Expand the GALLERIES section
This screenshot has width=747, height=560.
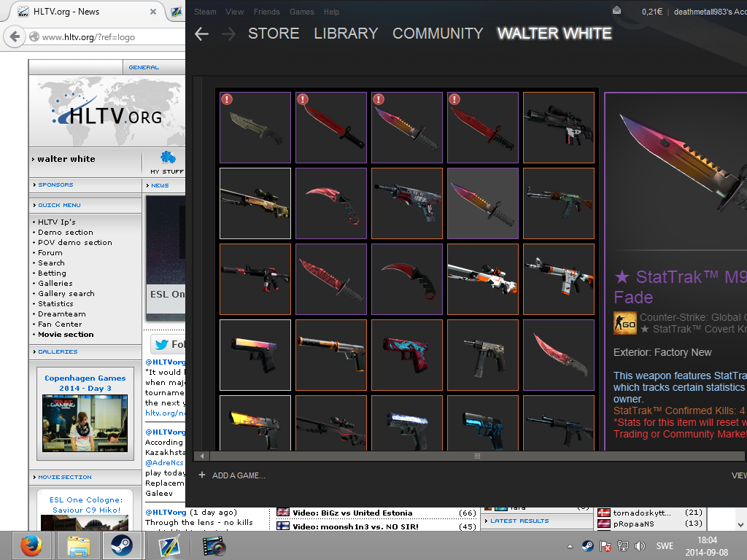tap(58, 352)
